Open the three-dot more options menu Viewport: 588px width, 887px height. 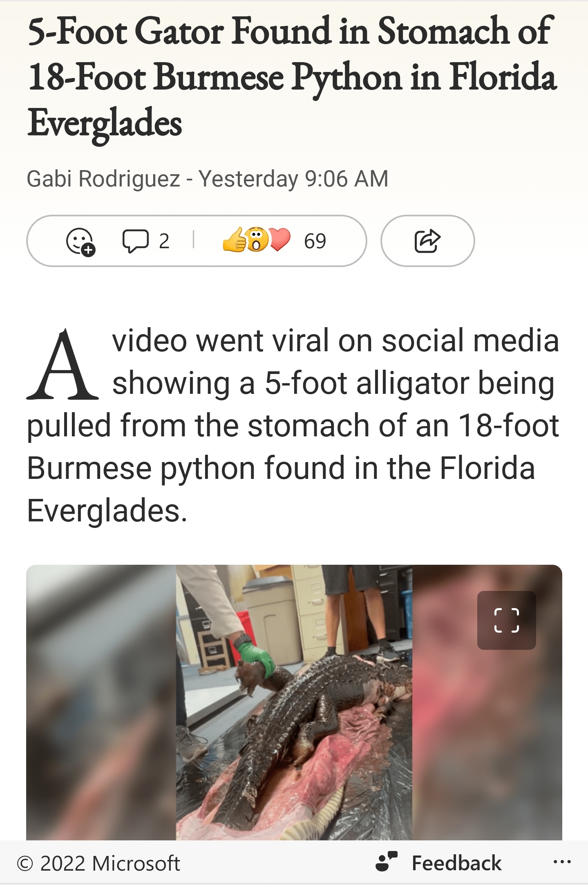click(562, 862)
